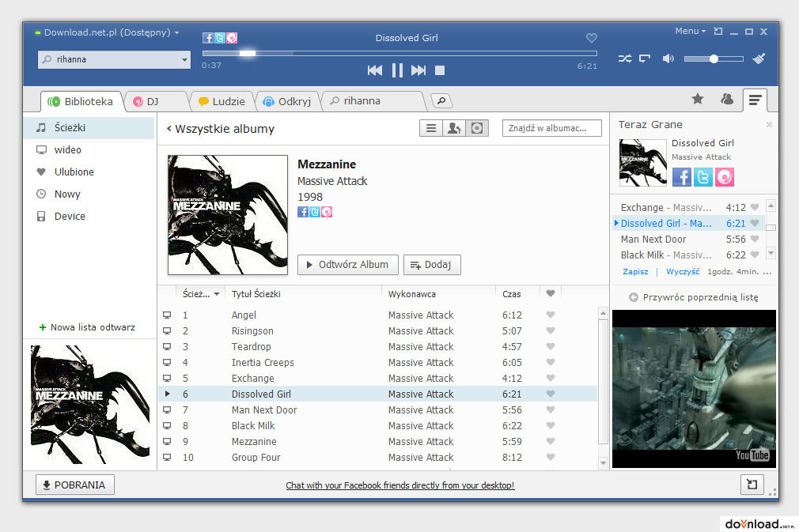
Task: Adjust the volume slider
Action: click(x=714, y=59)
